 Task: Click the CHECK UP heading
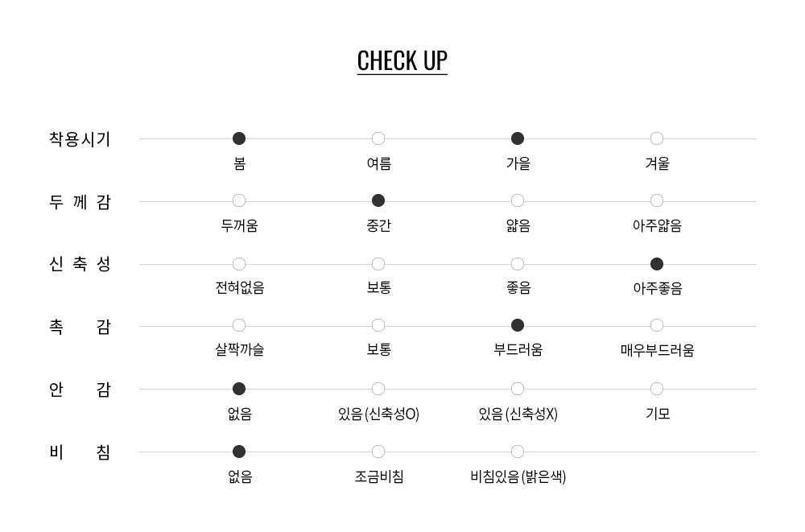pos(402,61)
